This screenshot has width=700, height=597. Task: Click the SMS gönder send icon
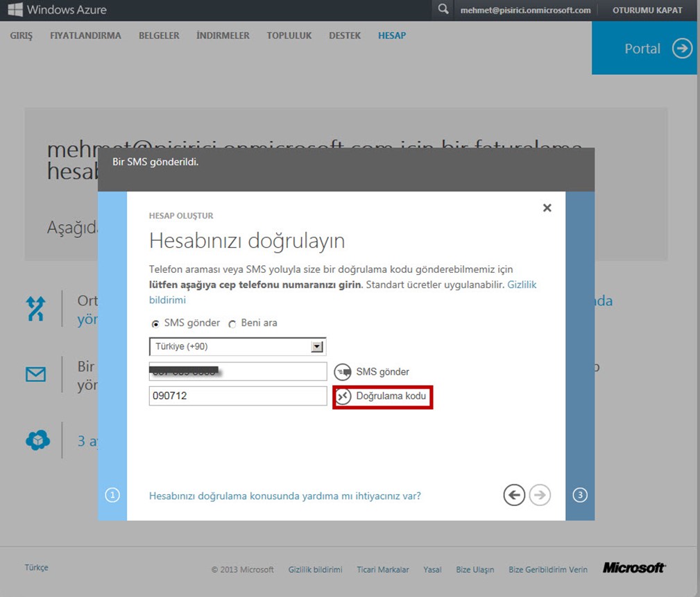click(x=343, y=372)
